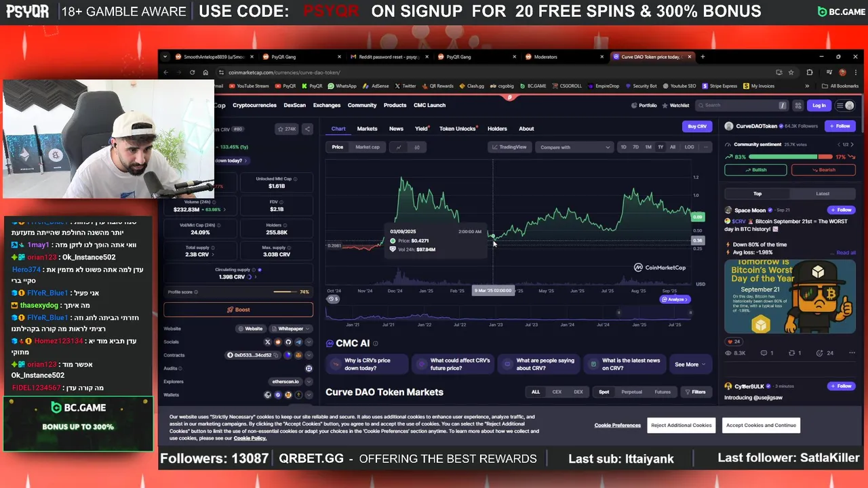Bookmark this page with star icon
This screenshot has height=488, width=868.
[x=791, y=73]
